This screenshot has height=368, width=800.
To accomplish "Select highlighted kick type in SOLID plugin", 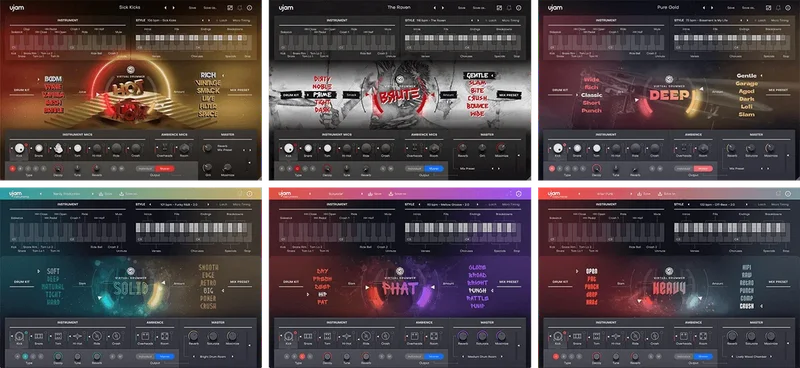I will [x=26, y=356].
